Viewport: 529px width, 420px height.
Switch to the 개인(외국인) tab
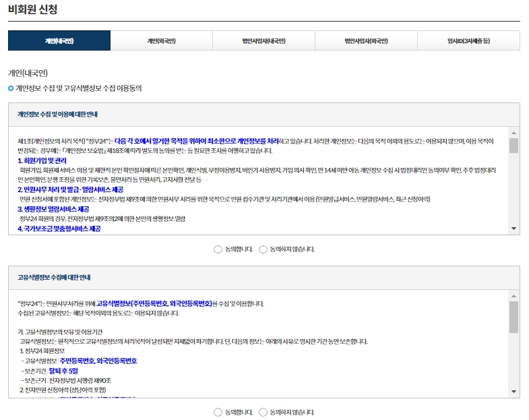(161, 40)
